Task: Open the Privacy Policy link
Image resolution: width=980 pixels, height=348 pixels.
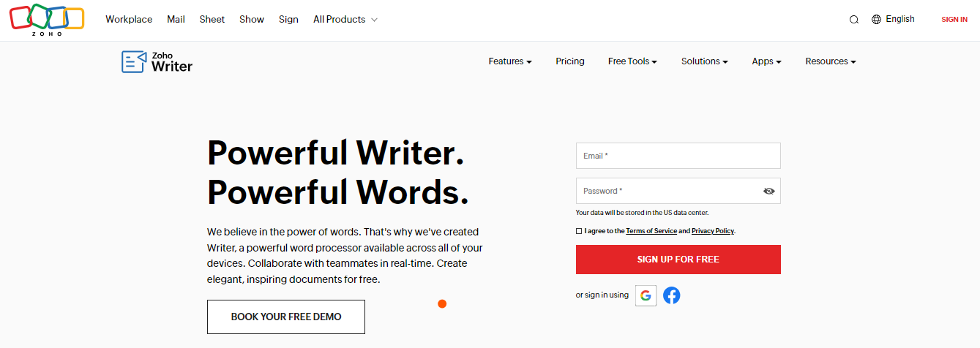Action: point(712,231)
